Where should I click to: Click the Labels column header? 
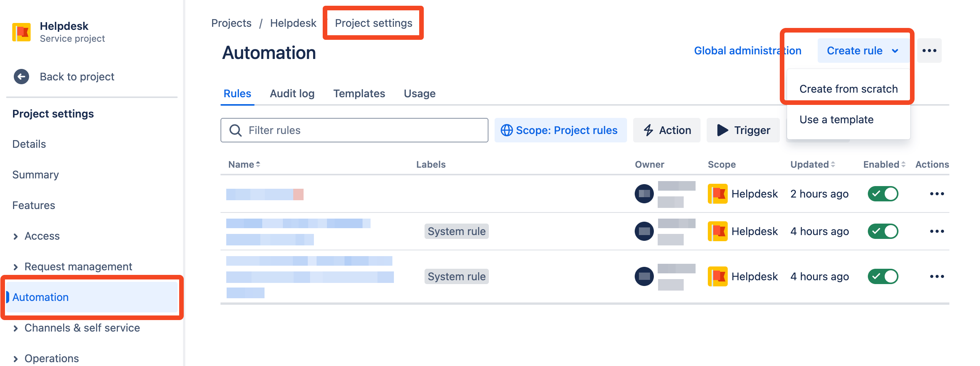[431, 164]
